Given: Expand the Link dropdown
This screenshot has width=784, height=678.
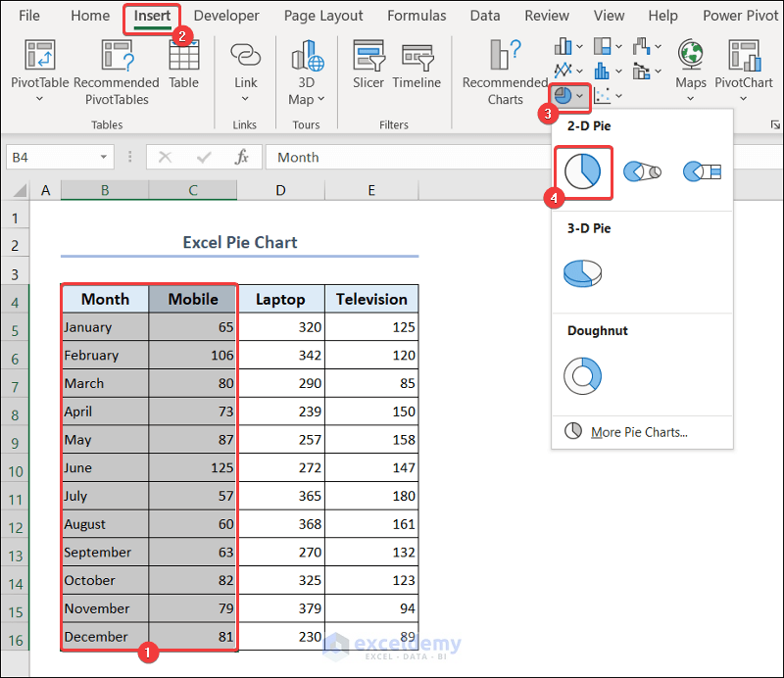Looking at the screenshot, I should [x=245, y=98].
